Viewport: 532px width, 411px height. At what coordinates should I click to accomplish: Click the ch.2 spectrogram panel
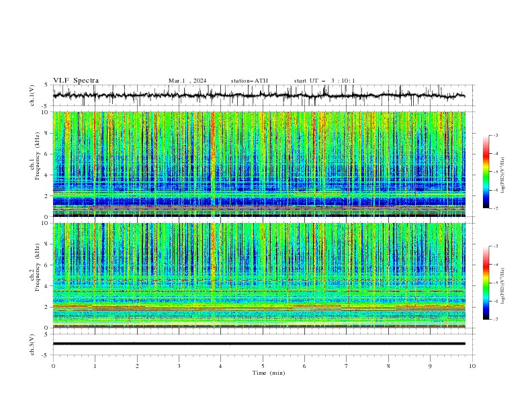click(x=259, y=275)
